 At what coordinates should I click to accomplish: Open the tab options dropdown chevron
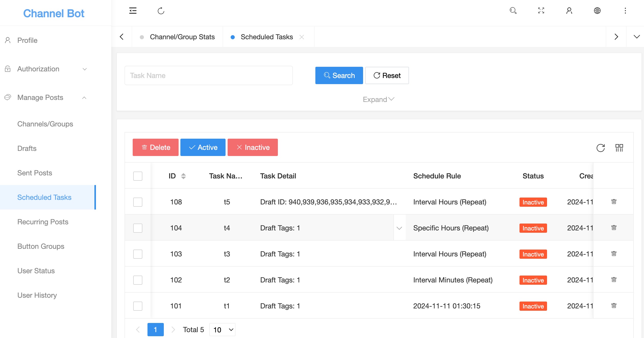(x=637, y=37)
